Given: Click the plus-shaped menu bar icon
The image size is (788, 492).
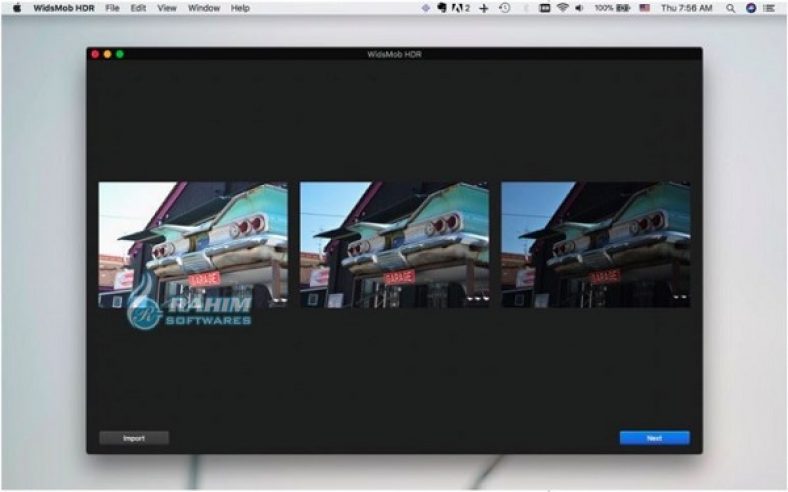Looking at the screenshot, I should (x=483, y=8).
